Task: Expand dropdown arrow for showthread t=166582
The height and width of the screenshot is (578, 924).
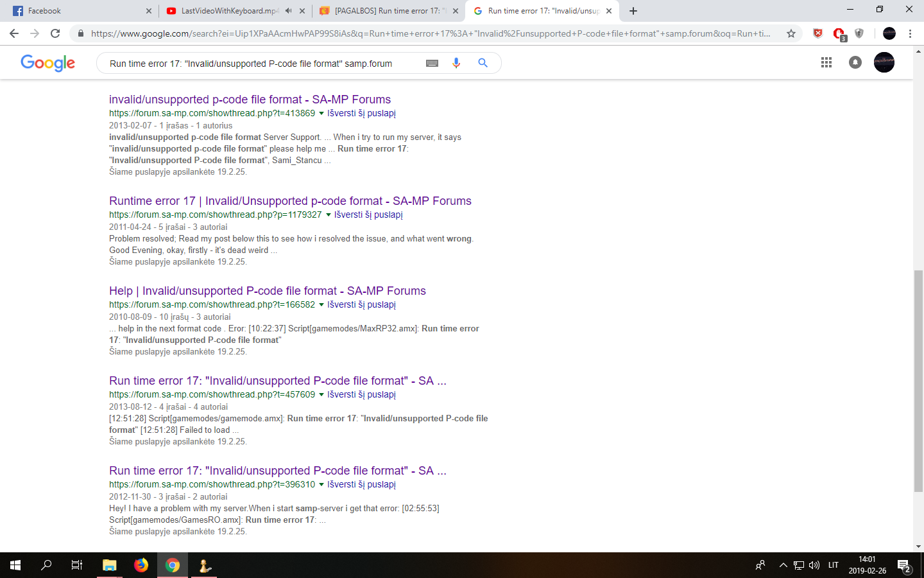Action: coord(321,305)
